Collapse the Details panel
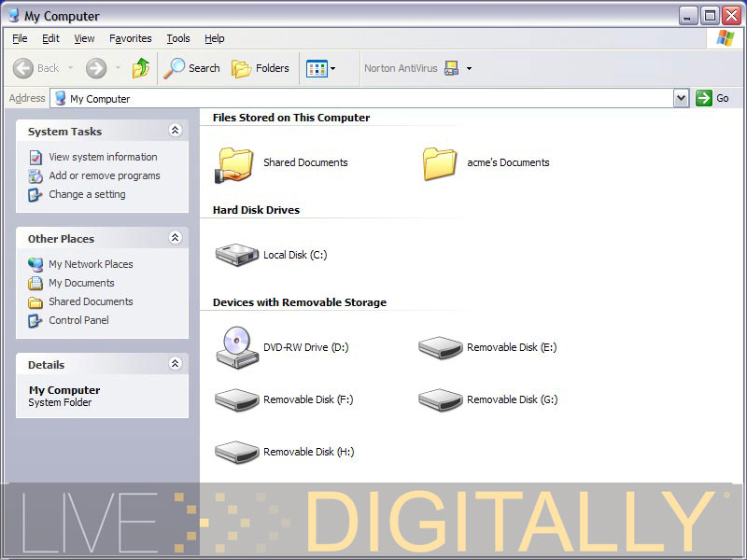 tap(175, 365)
